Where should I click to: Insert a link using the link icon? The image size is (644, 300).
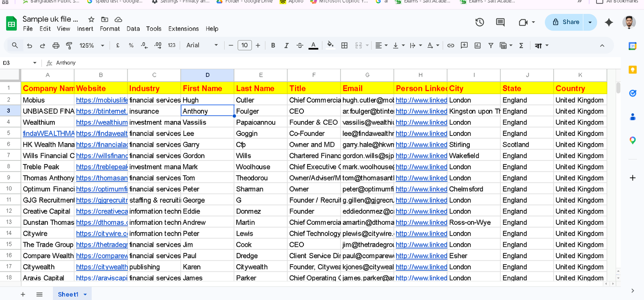point(451,45)
